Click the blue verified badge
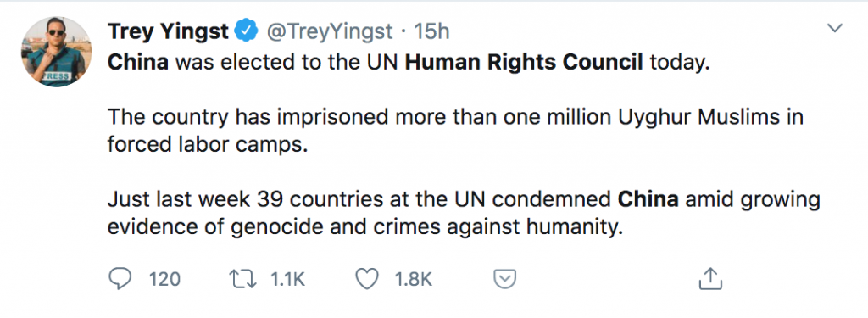Screen dimensions: 868x318 [247, 31]
